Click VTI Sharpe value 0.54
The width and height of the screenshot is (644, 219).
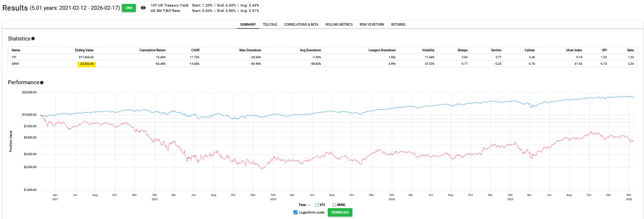[x=464, y=57]
